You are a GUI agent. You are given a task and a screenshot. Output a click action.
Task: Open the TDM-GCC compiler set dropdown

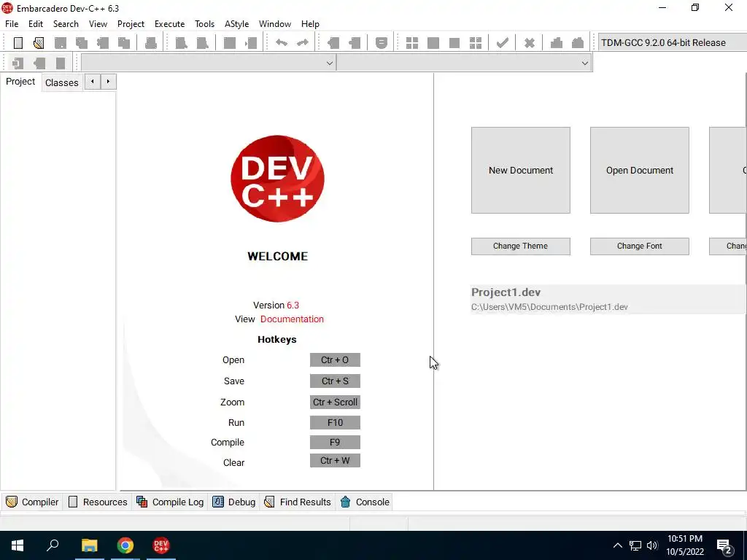tap(672, 42)
